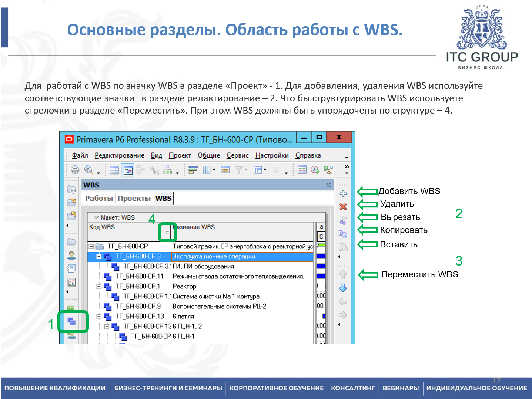532x399 pixels.
Task: Select the Gantt chart layout toolbar icon
Action: [x=128, y=170]
